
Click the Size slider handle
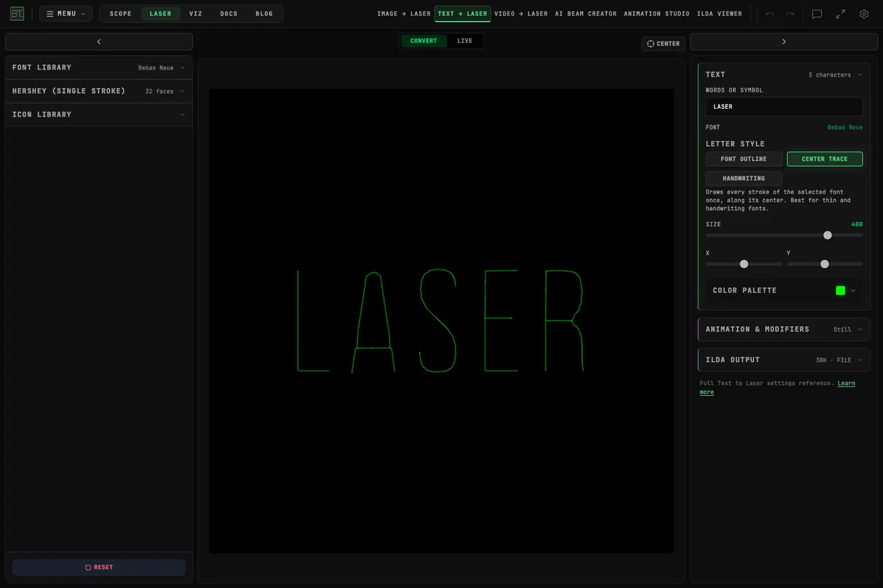coord(827,235)
